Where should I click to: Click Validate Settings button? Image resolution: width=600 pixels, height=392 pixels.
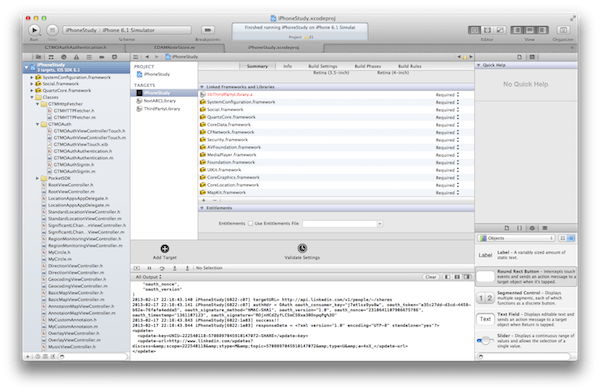point(302,252)
